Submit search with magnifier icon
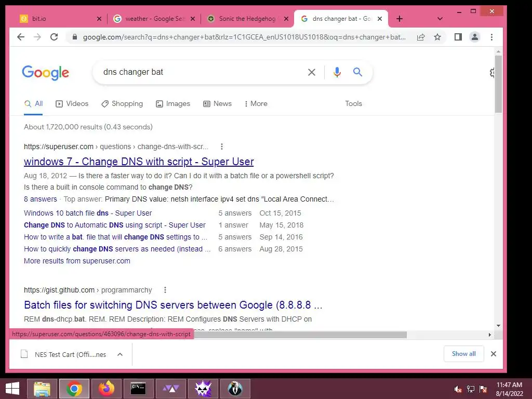 [357, 72]
